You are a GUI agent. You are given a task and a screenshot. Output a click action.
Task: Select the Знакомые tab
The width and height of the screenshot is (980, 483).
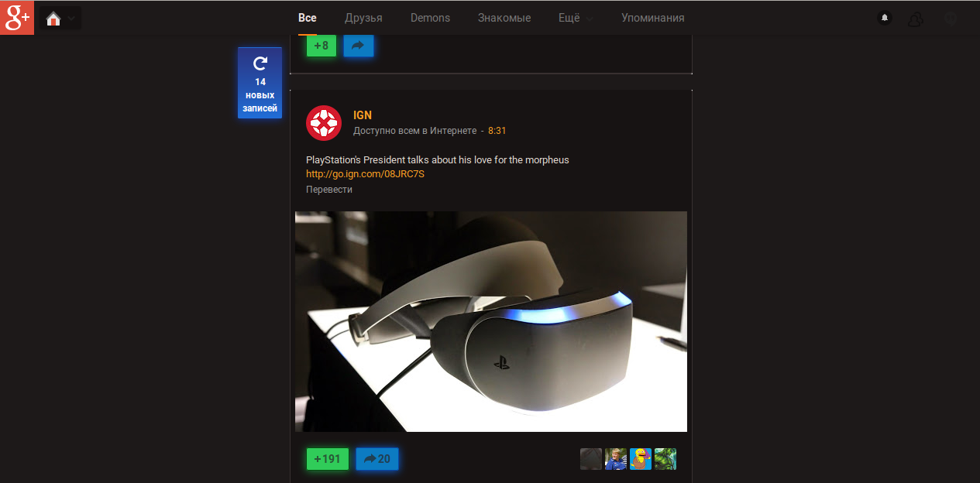coord(504,18)
